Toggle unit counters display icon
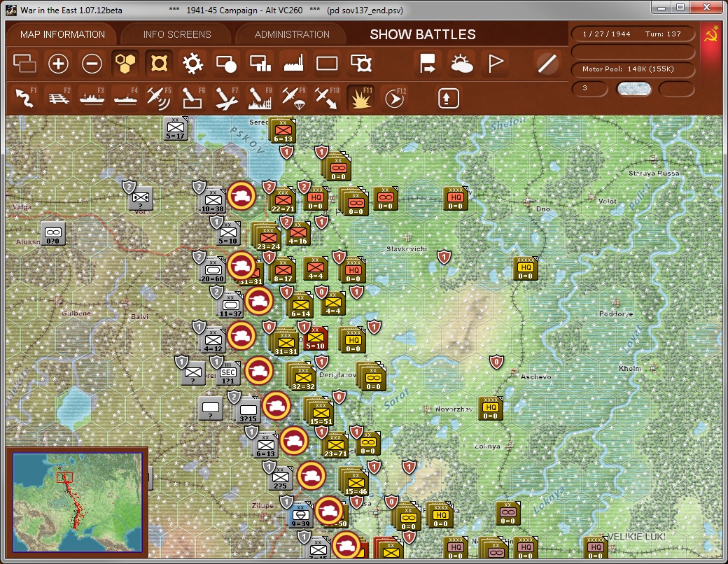The image size is (728, 564). pyautogui.click(x=24, y=64)
